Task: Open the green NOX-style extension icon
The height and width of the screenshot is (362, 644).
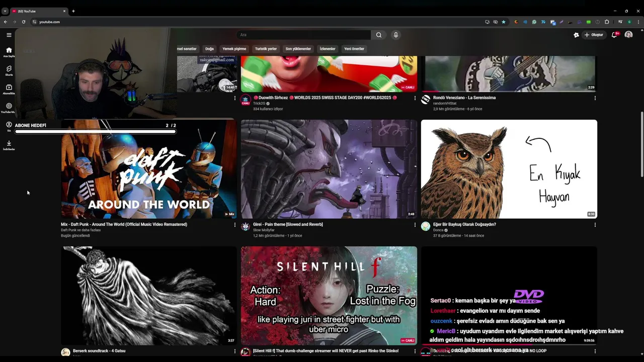Action: [589, 22]
